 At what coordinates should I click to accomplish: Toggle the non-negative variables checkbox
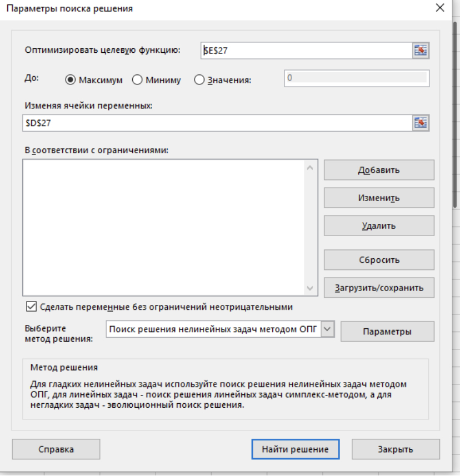(x=31, y=307)
